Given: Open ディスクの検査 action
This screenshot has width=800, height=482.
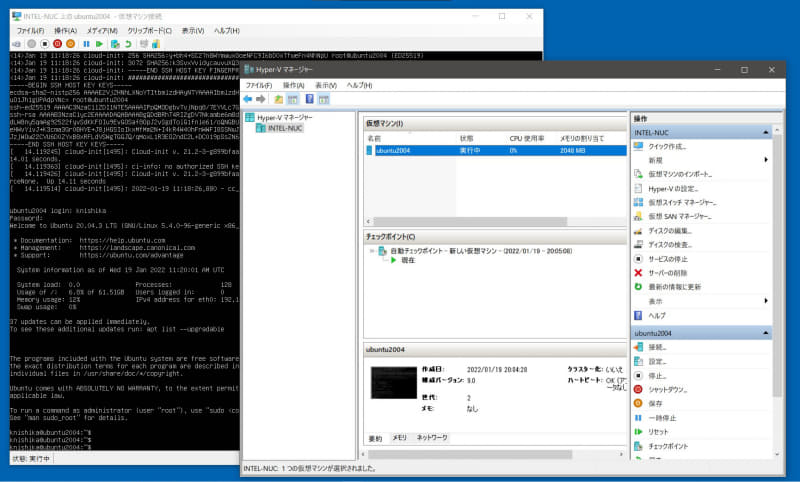Looking at the screenshot, I should click(669, 245).
